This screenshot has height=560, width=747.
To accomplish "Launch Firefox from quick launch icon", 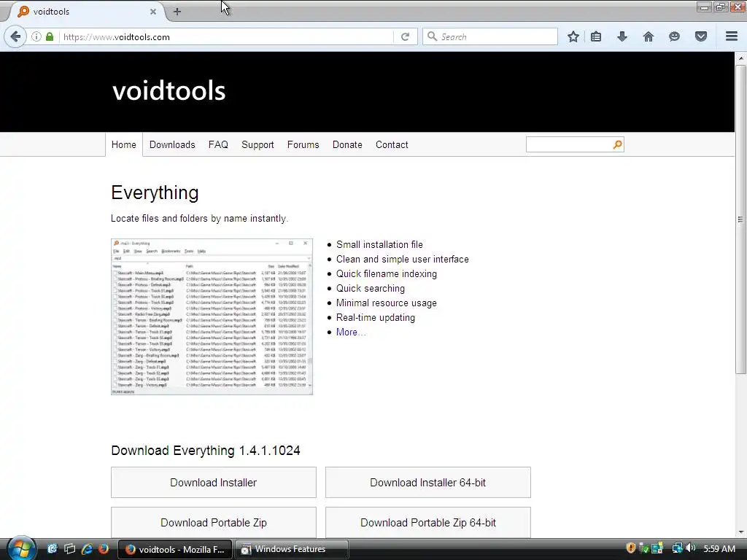I will 104,549.
